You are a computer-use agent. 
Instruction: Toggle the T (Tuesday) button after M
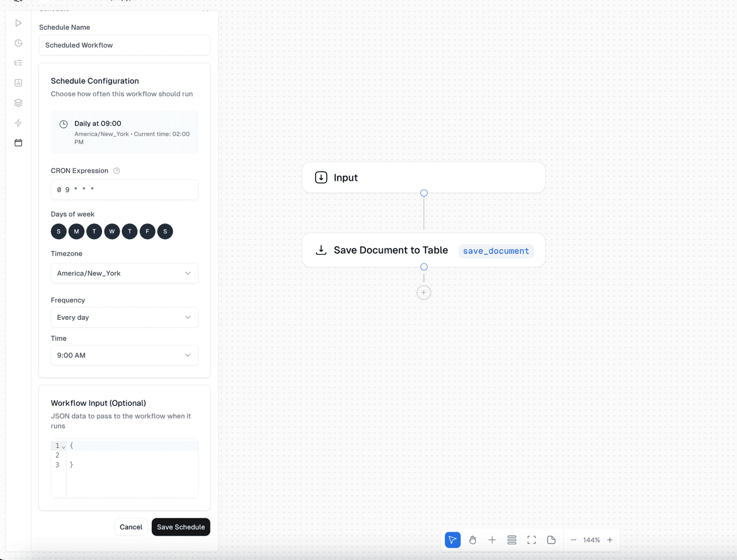(x=94, y=231)
